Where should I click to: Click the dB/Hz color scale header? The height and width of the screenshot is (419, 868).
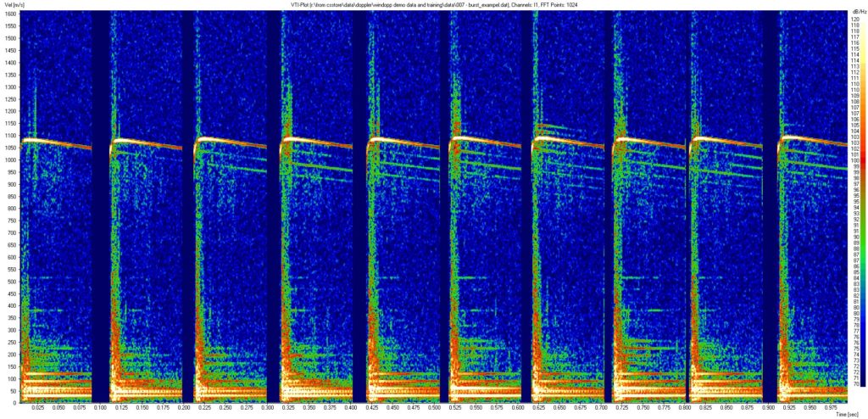[855, 11]
